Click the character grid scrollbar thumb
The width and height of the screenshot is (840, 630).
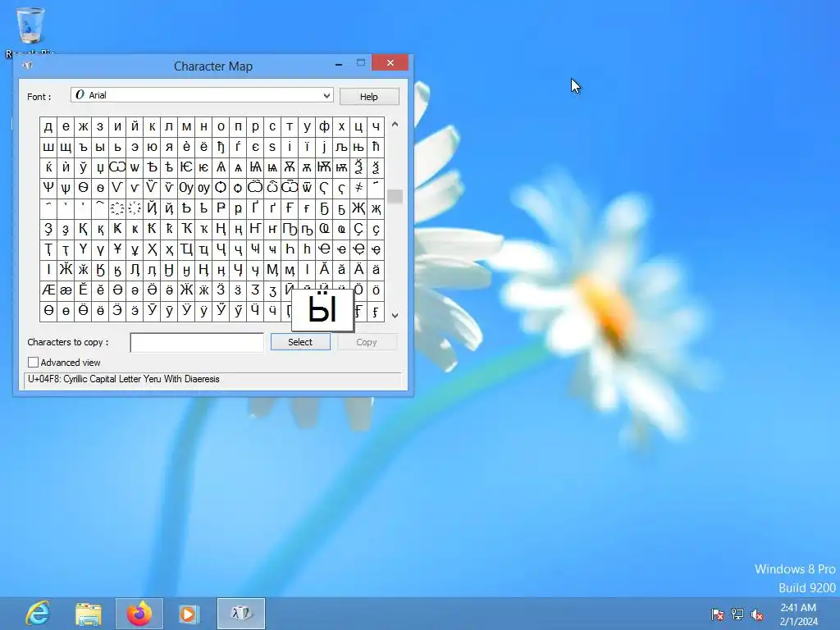coord(395,196)
